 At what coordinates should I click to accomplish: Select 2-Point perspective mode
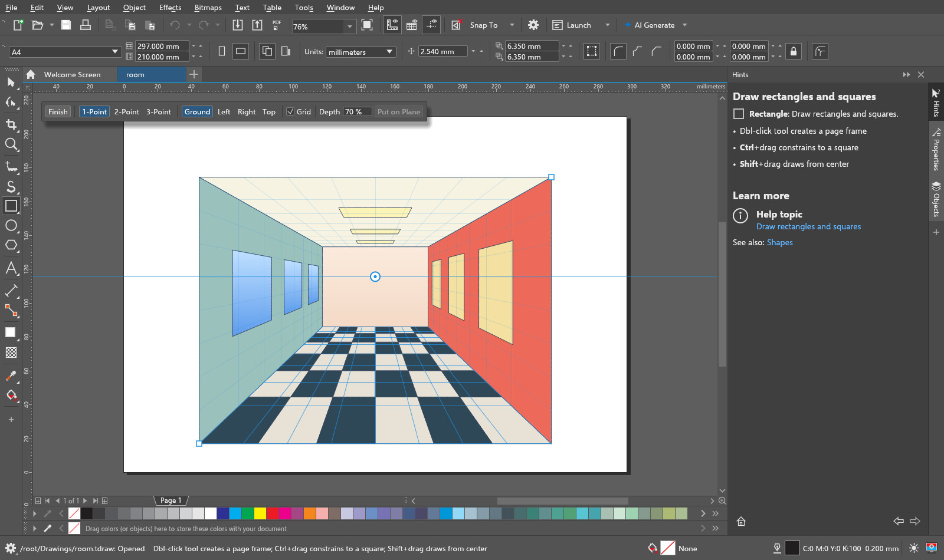tap(127, 111)
